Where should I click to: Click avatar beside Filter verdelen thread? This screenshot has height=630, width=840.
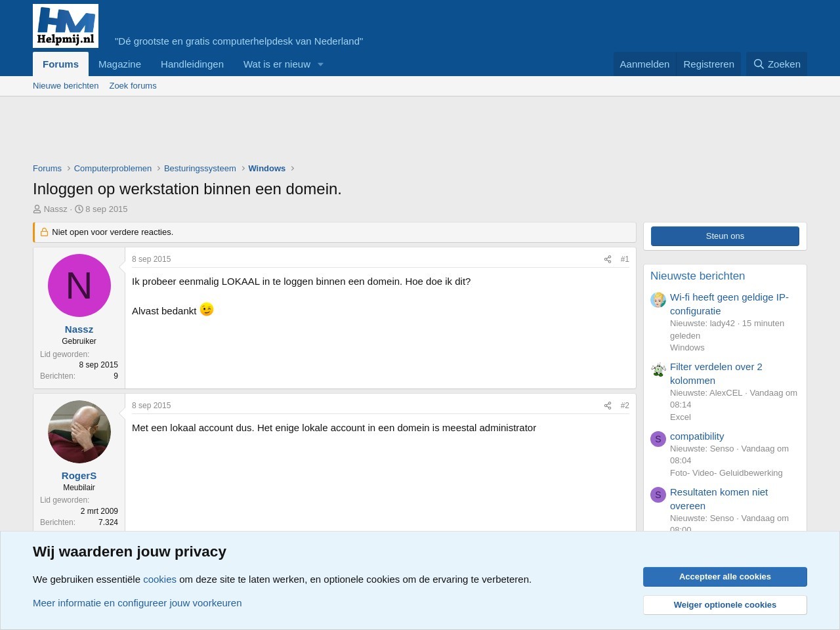click(x=658, y=369)
